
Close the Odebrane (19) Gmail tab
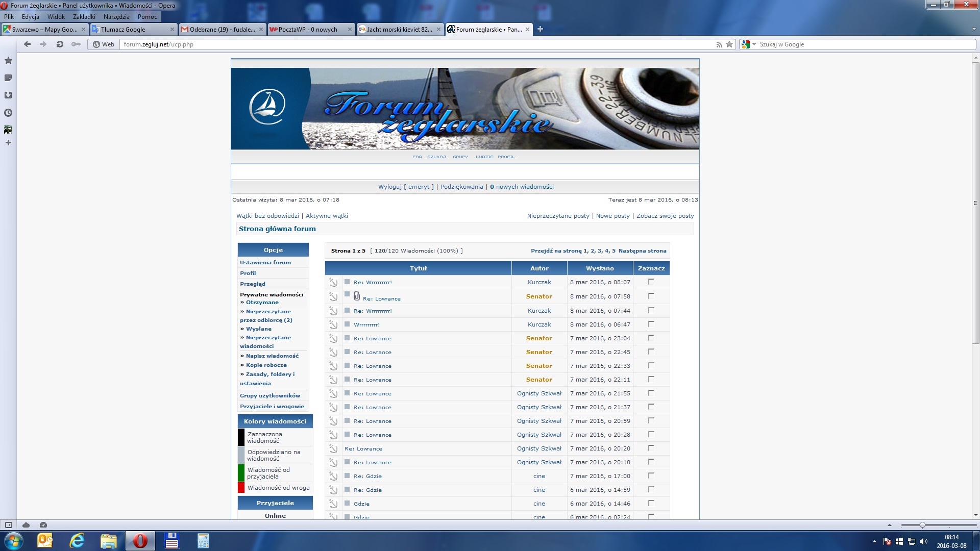tap(261, 30)
